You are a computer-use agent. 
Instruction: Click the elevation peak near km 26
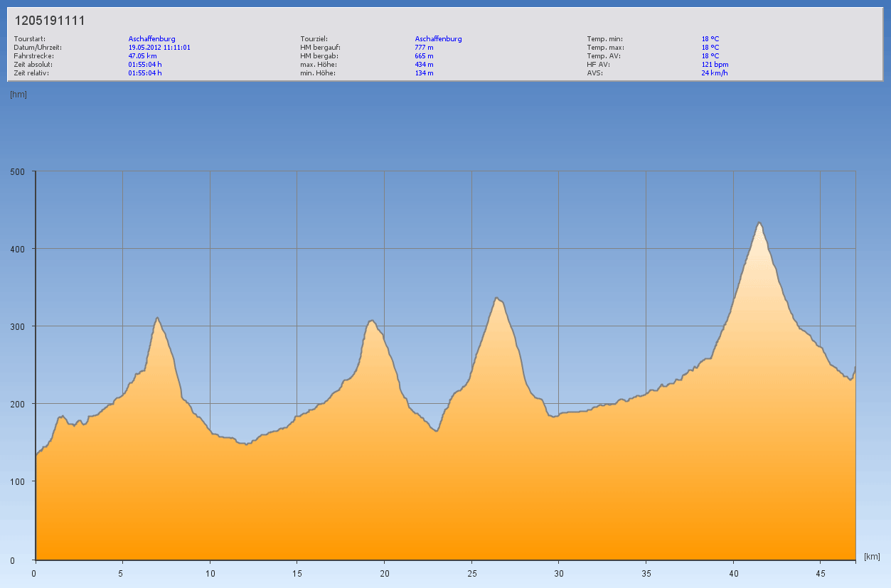[496, 299]
